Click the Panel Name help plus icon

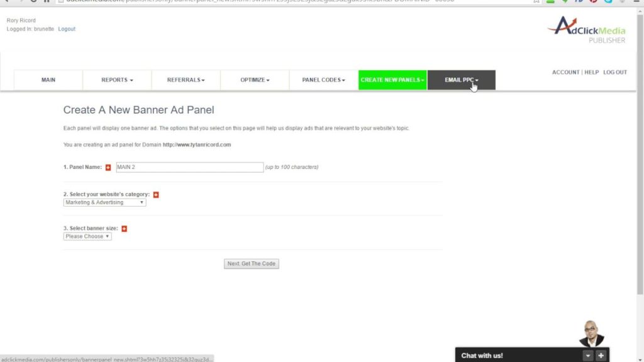coord(108,167)
